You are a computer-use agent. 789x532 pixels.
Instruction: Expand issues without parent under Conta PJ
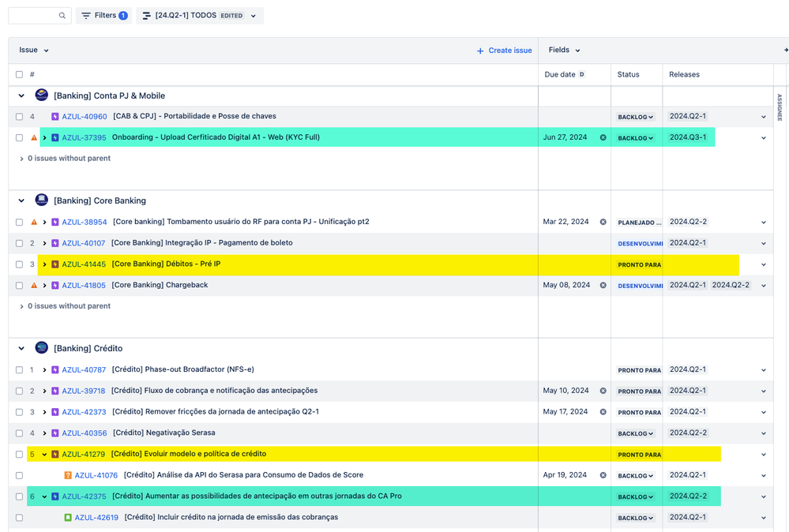21,159
